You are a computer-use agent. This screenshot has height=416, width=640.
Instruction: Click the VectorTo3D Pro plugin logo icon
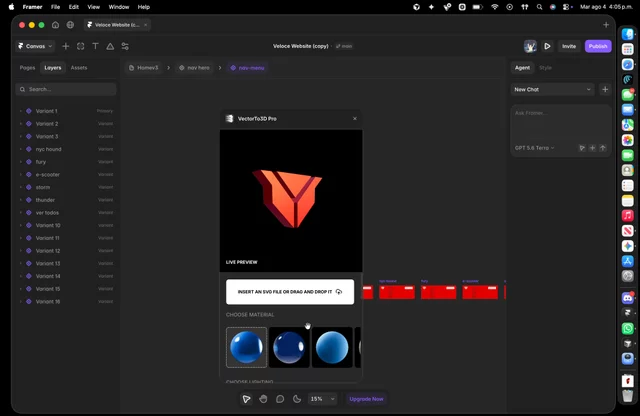pos(229,118)
